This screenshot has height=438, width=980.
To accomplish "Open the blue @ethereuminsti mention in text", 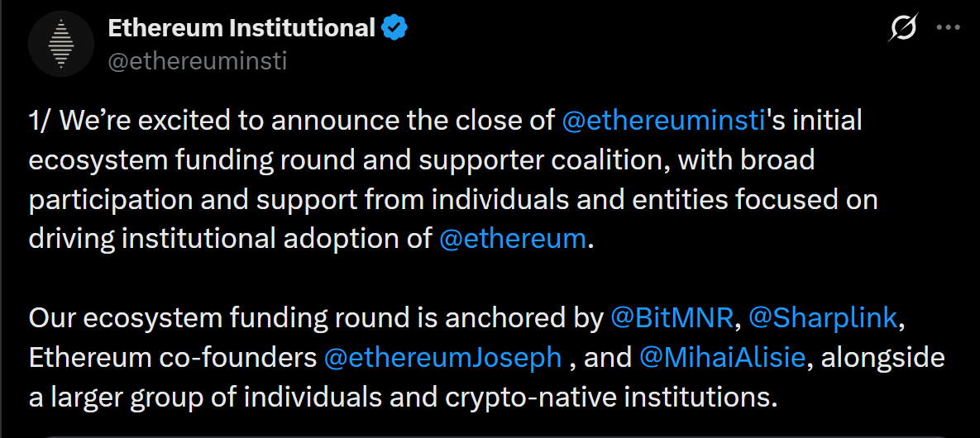I will [x=664, y=121].
